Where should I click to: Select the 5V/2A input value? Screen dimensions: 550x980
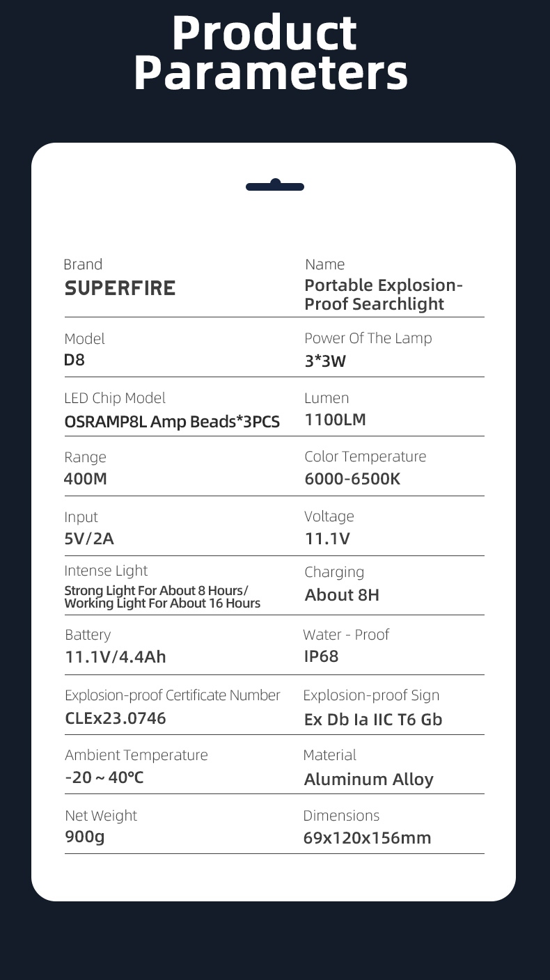89,539
